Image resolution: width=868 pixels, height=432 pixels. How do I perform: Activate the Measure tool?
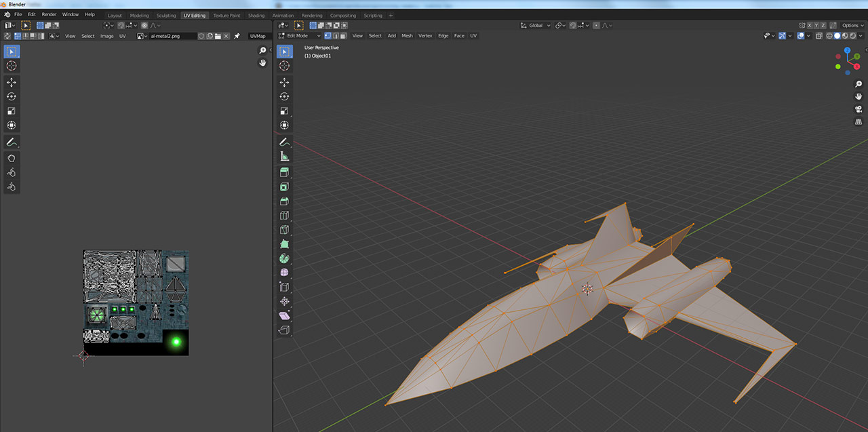[x=284, y=155]
